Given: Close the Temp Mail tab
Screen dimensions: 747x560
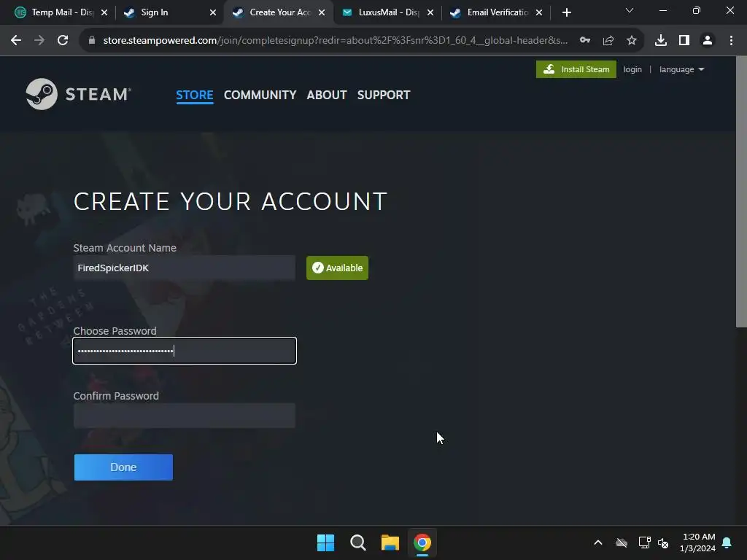Looking at the screenshot, I should click(x=104, y=12).
